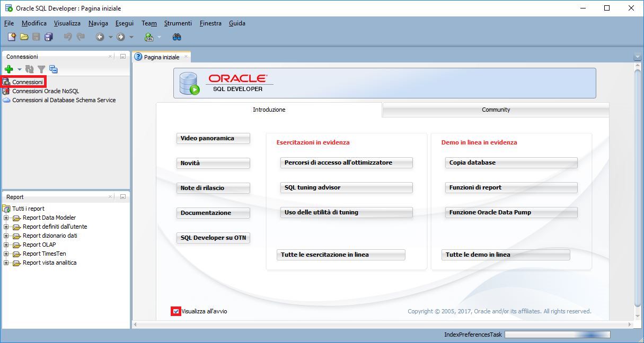Open the Finestra menu
This screenshot has height=343, width=644.
210,23
